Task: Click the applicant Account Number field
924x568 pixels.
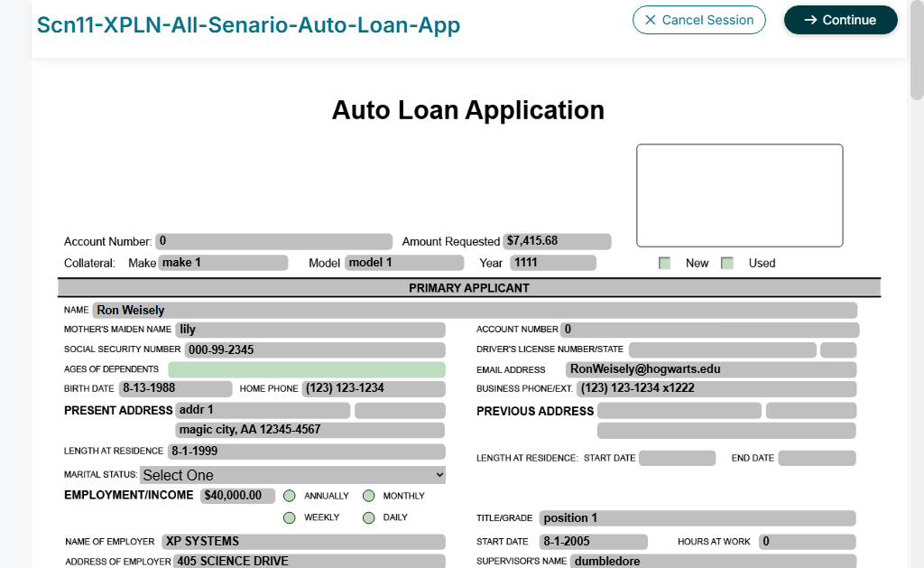Action: coord(709,330)
